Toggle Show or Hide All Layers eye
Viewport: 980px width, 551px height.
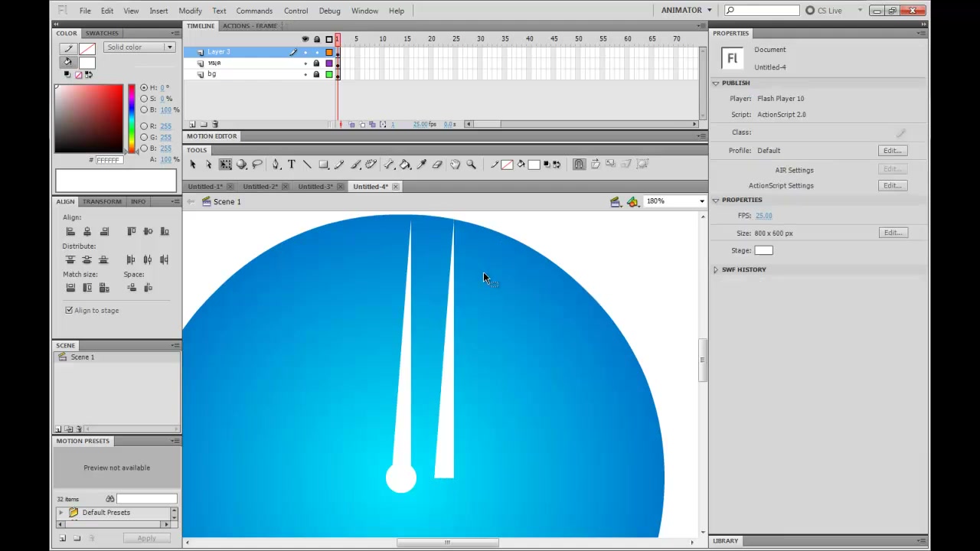pyautogui.click(x=305, y=39)
